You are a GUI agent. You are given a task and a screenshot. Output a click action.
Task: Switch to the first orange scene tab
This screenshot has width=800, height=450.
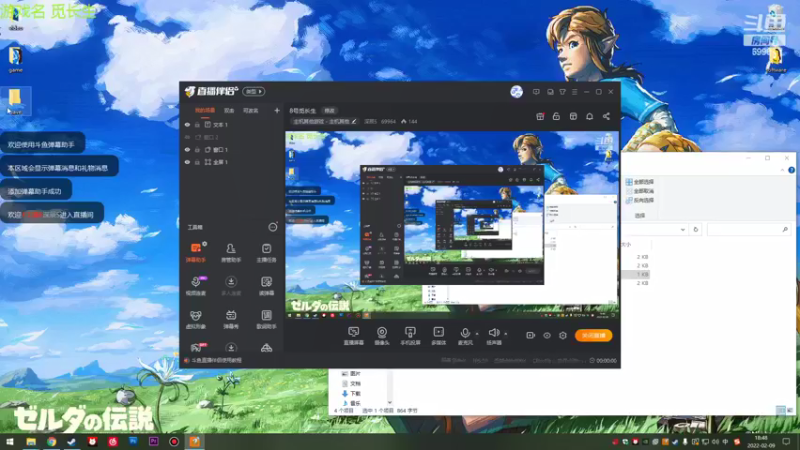(205, 110)
